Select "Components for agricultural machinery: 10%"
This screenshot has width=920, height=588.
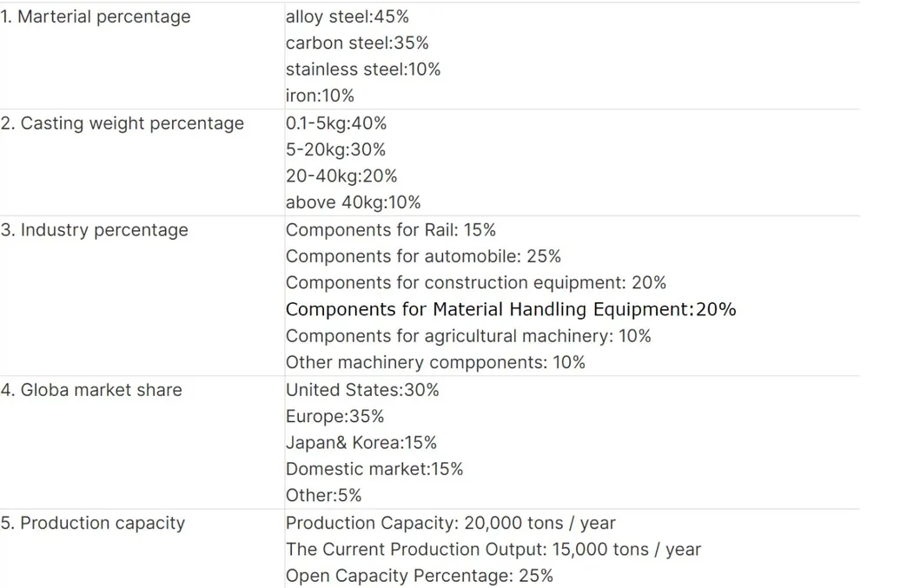(x=468, y=335)
